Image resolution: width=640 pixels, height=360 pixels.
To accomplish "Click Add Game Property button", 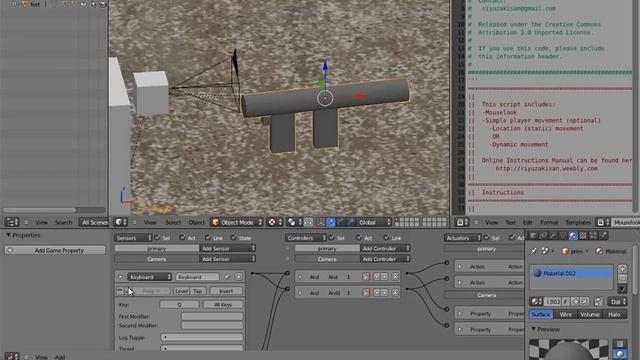I will pyautogui.click(x=55, y=251).
